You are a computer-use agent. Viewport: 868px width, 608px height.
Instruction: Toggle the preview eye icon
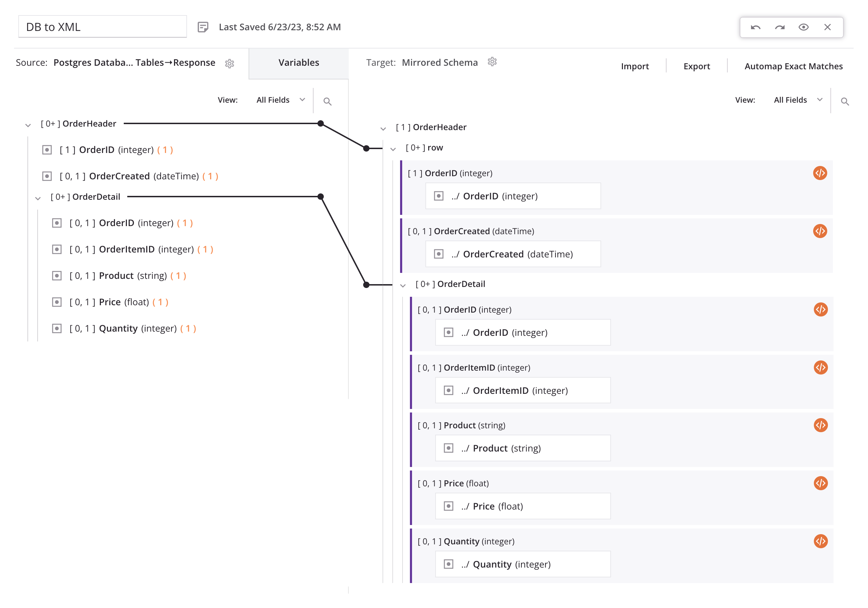click(803, 27)
